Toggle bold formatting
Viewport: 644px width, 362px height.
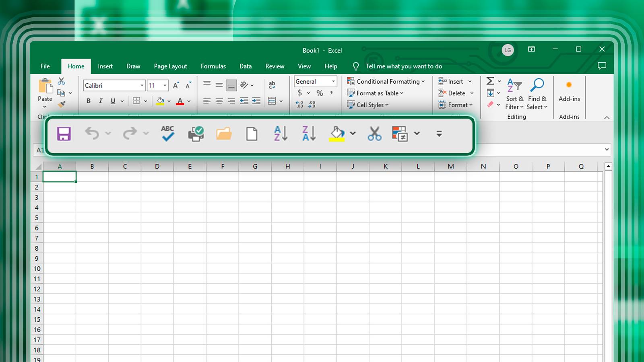click(x=88, y=101)
